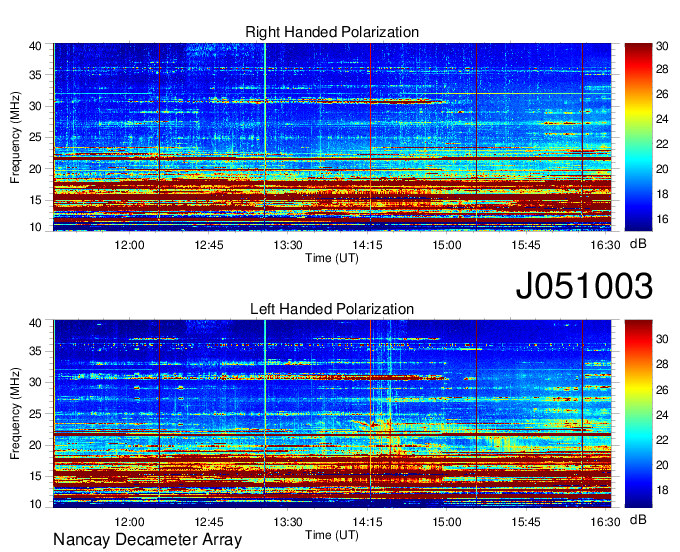
Task: Click the 15 MHz tick on right-handed plot
Action: (35, 200)
